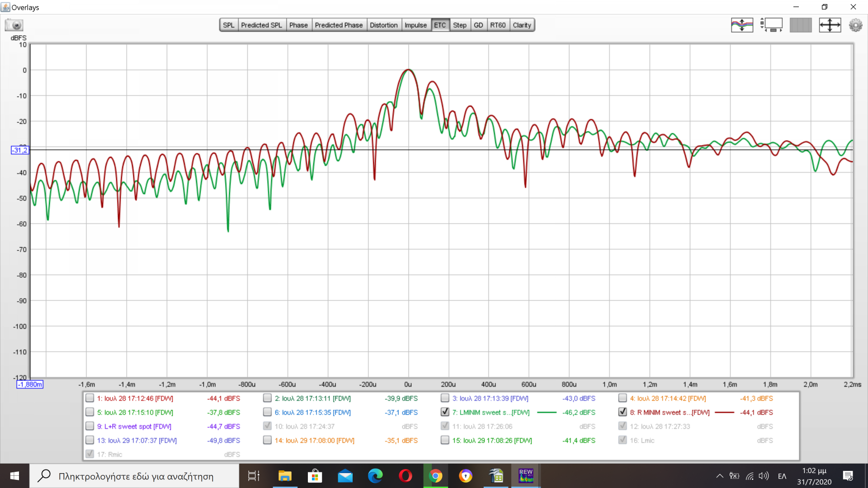Open the RT60 tab
Image resolution: width=868 pixels, height=488 pixels.
pos(498,25)
